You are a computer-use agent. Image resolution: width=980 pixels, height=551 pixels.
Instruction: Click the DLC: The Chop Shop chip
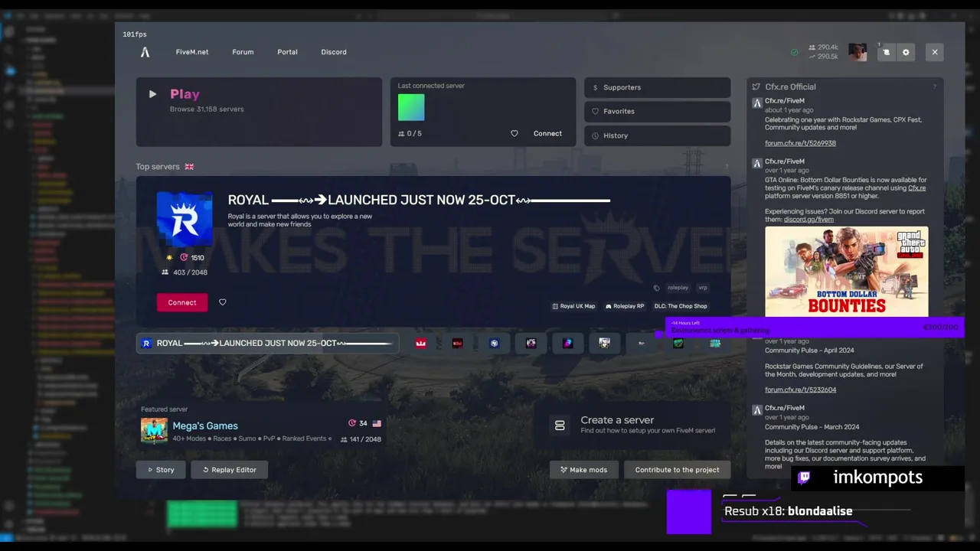point(681,306)
